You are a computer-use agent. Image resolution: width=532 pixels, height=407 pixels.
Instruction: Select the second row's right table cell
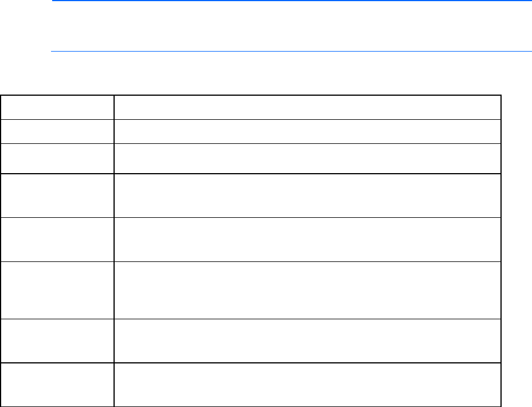[307, 131]
